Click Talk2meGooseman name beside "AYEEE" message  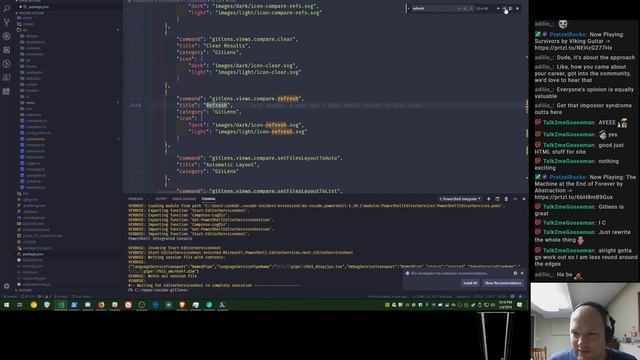pyautogui.click(x=569, y=122)
